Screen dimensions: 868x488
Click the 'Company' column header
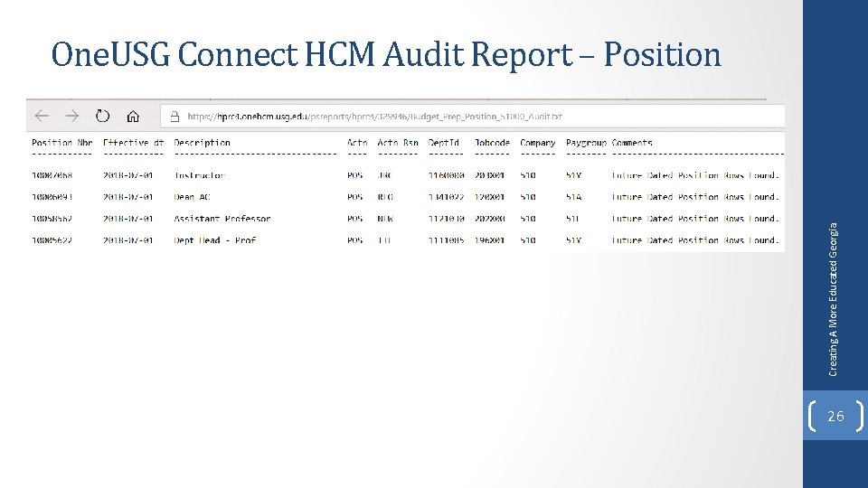537,143
